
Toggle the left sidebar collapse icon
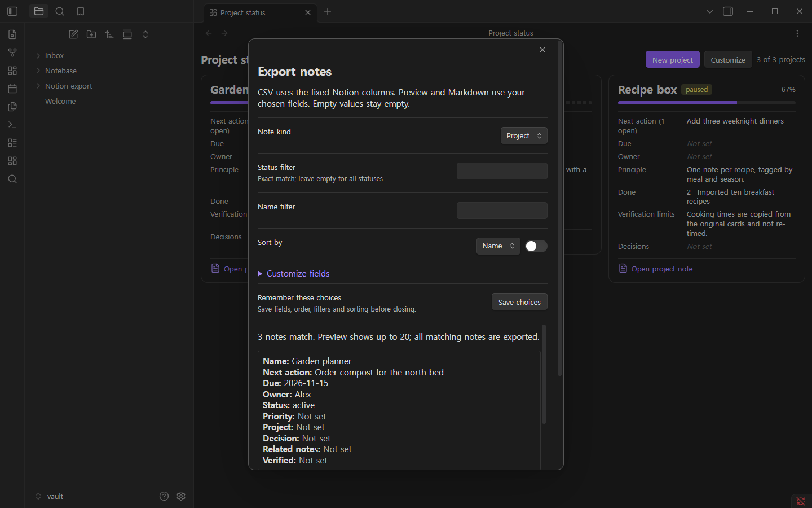pyautogui.click(x=12, y=11)
